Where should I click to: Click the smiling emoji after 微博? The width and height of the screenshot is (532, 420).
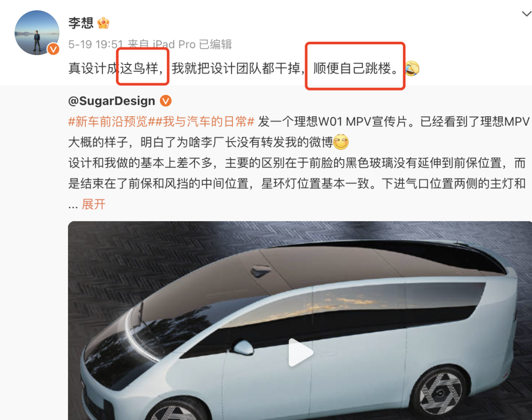pos(341,142)
